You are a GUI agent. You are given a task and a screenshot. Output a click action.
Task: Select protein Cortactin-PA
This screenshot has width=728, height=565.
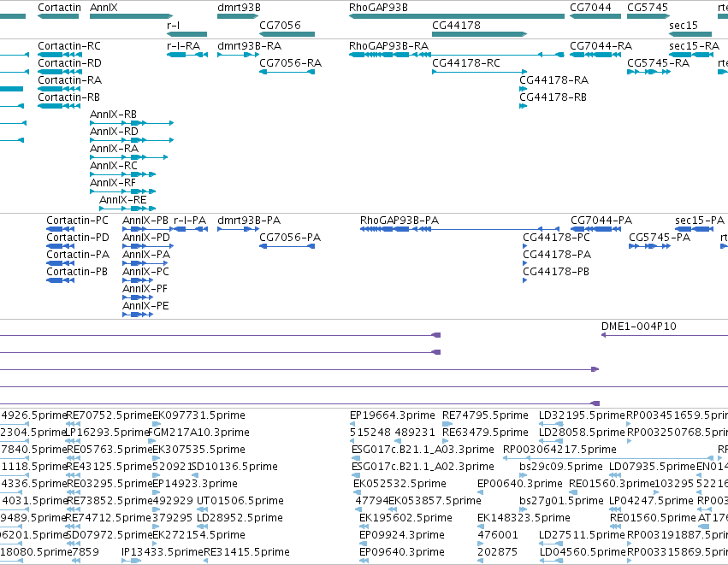click(61, 263)
